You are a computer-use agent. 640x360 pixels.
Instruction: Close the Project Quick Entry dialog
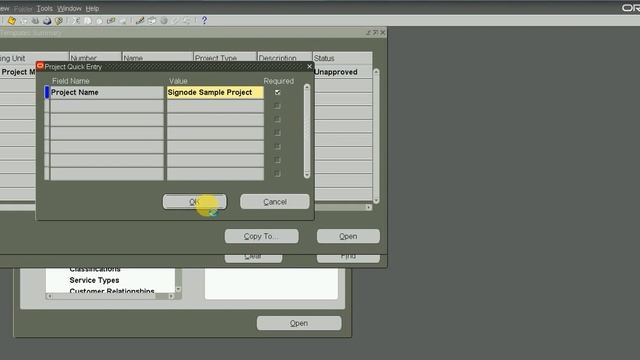pos(309,67)
